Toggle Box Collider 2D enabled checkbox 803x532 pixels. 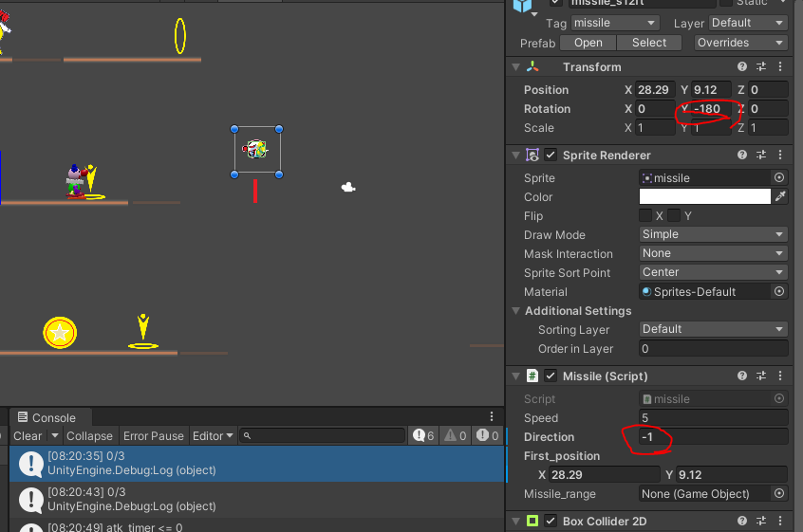click(551, 521)
